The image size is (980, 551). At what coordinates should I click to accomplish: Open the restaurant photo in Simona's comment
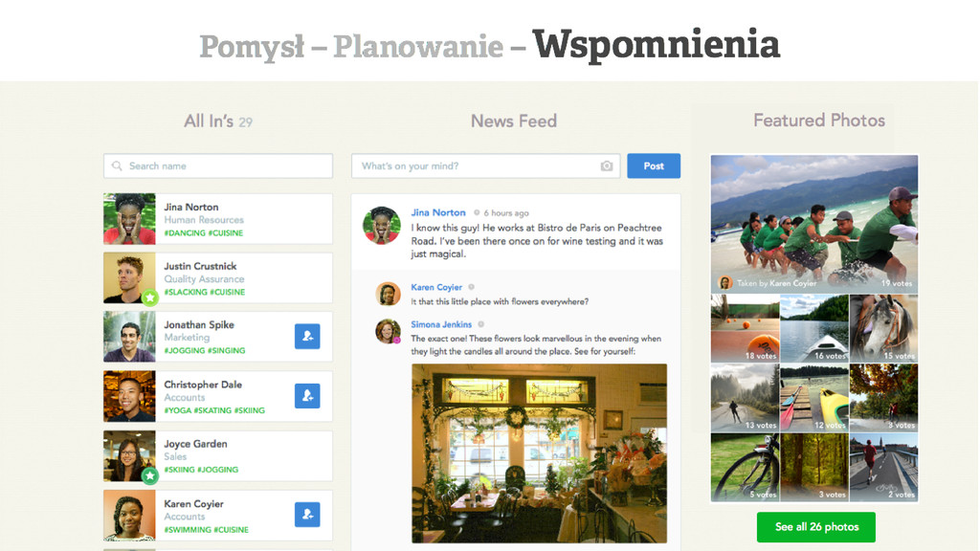pos(540,452)
